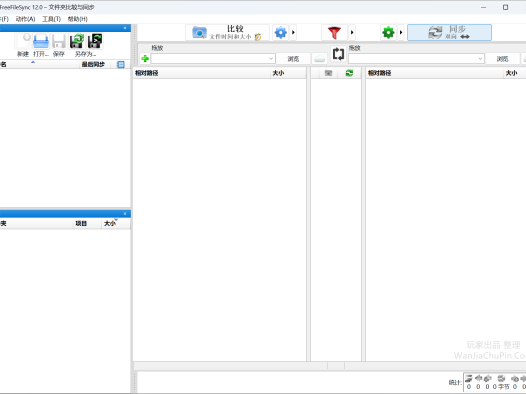
Task: Minimize the FreeFileSync window
Action: 483,7
